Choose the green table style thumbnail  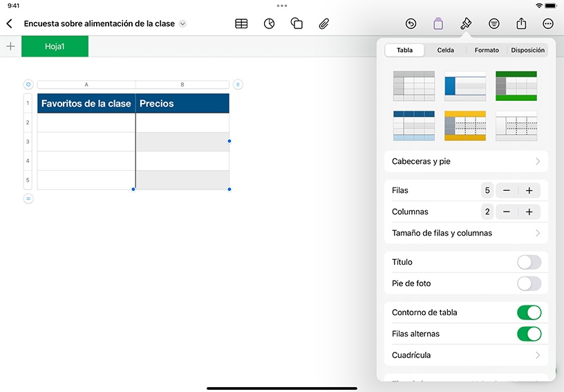[x=516, y=86]
